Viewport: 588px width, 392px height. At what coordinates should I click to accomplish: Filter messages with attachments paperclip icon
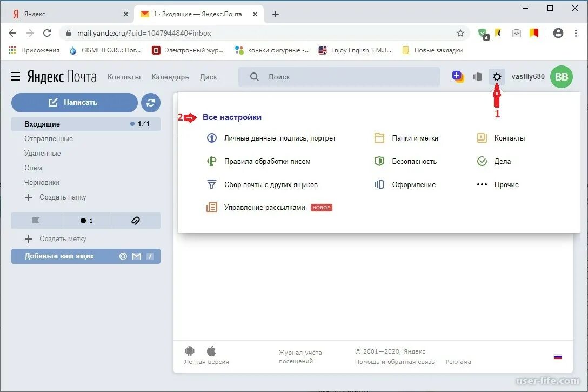coord(136,221)
